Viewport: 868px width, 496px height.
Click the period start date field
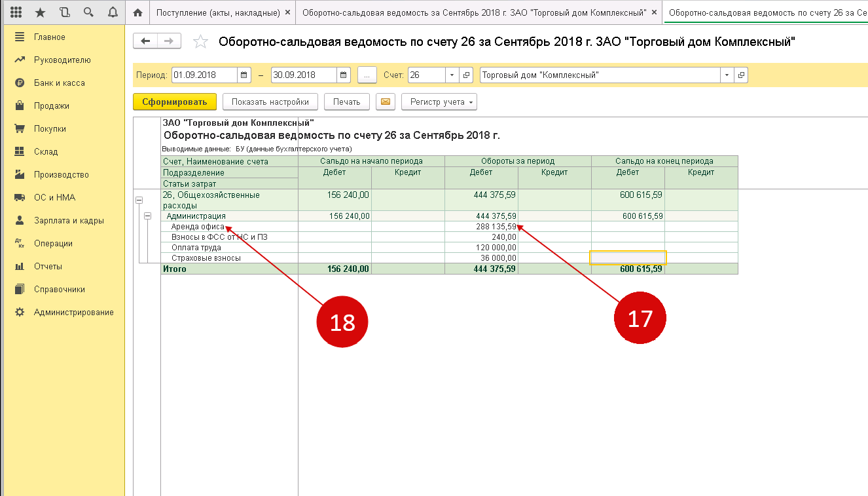[204, 75]
